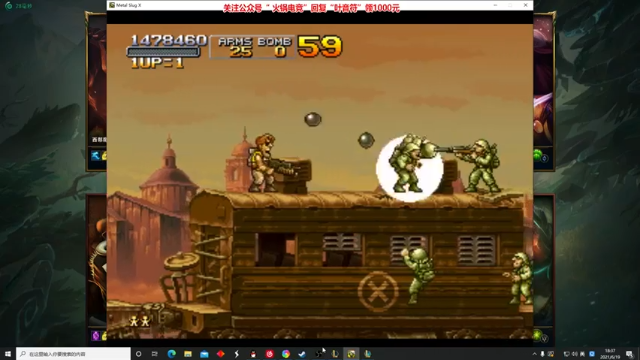Open Steam from the taskbar
This screenshot has height=360, width=640.
[x=302, y=354]
